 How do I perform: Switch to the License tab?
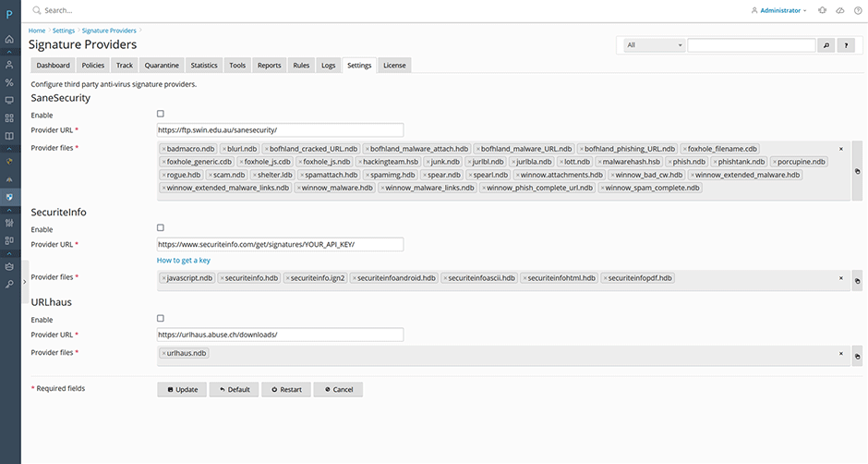[394, 66]
